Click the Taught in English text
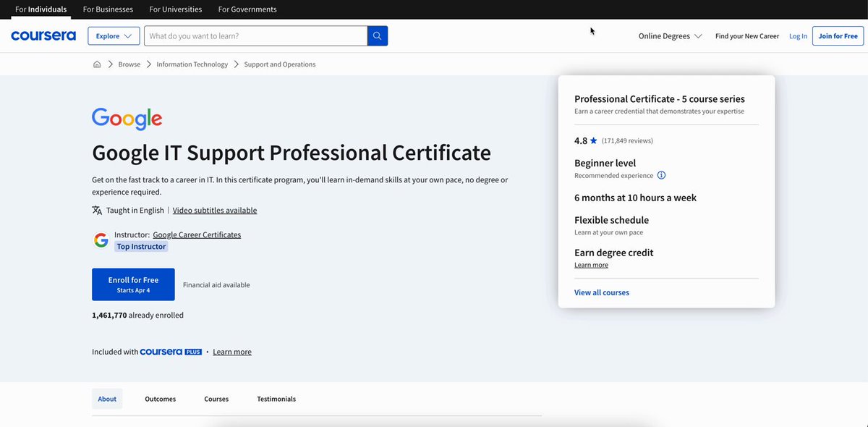Screen dimensions: 868x427 (135, 211)
